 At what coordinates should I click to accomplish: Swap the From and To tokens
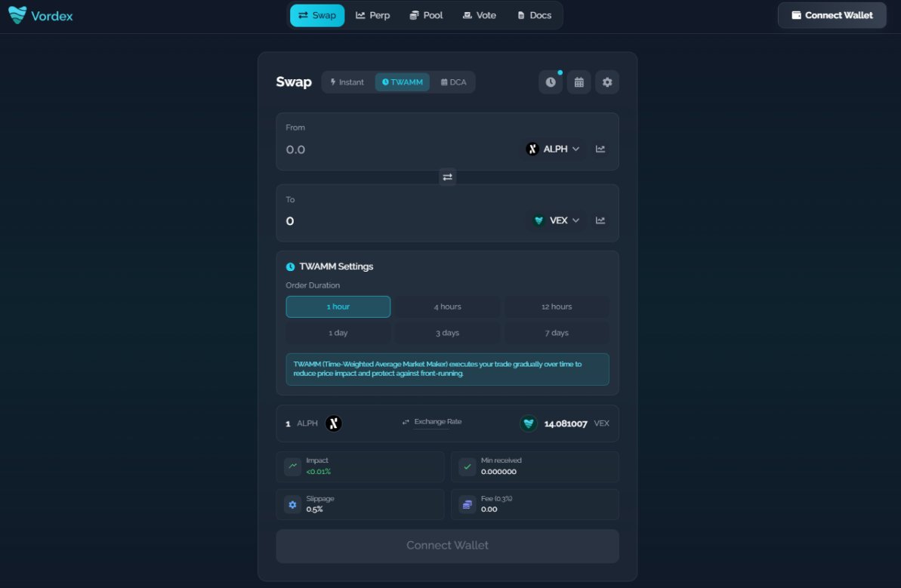click(448, 177)
